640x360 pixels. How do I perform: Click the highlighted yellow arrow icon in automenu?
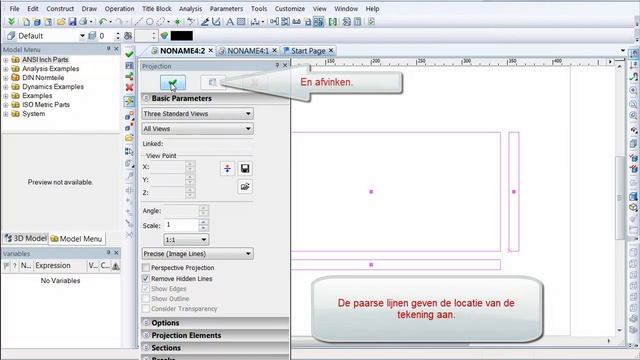pos(129,101)
